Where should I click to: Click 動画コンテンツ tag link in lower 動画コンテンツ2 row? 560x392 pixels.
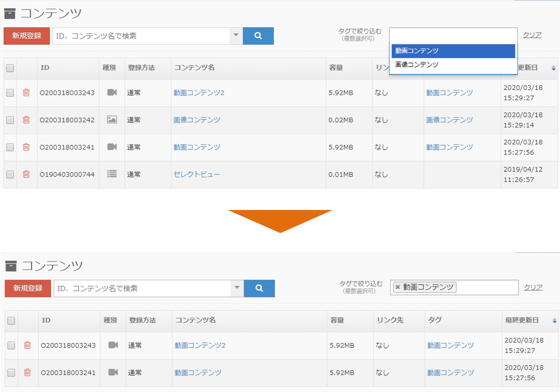[x=450, y=345]
